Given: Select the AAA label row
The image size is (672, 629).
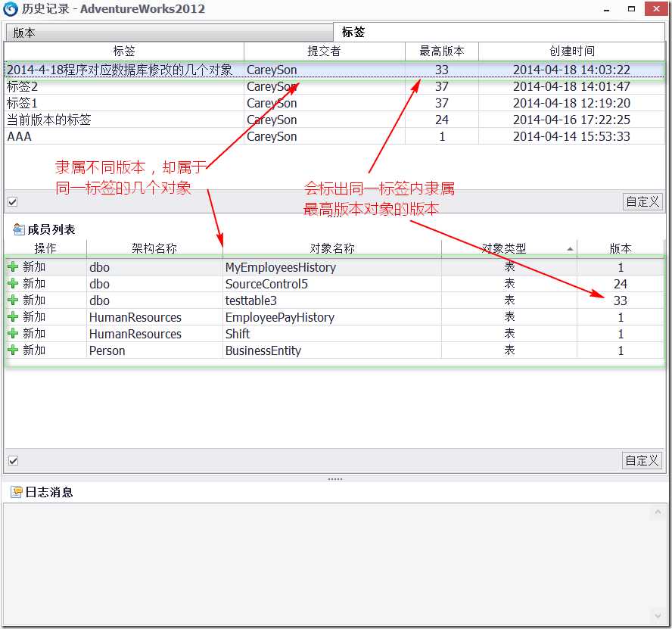Looking at the screenshot, I should pos(334,136).
